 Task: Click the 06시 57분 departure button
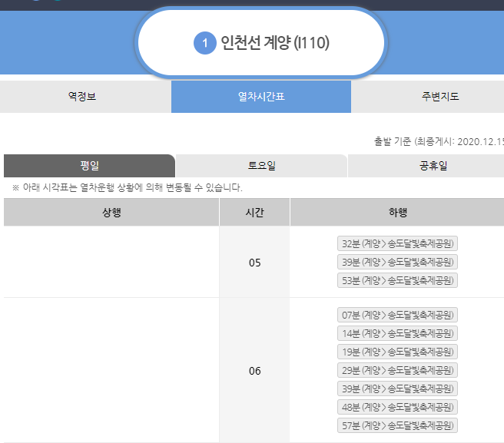tap(398, 425)
